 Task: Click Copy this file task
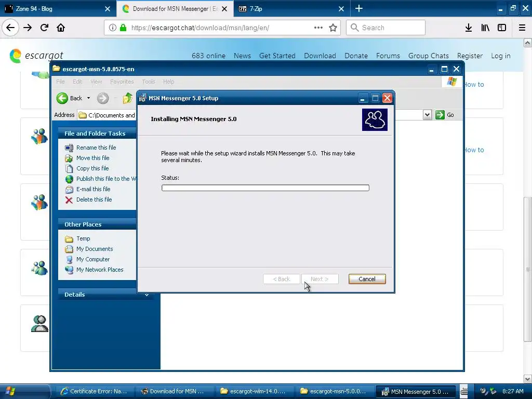coord(92,168)
